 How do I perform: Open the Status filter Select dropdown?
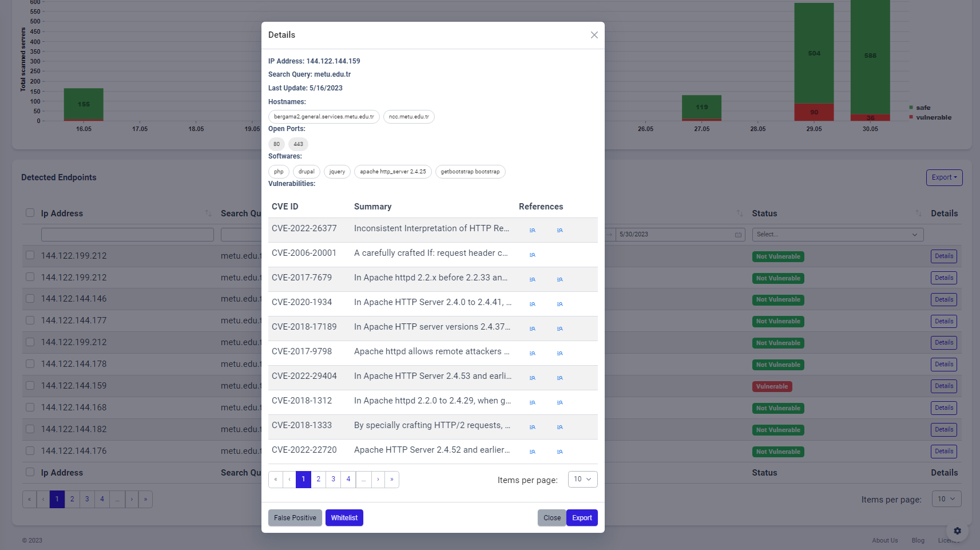(838, 234)
